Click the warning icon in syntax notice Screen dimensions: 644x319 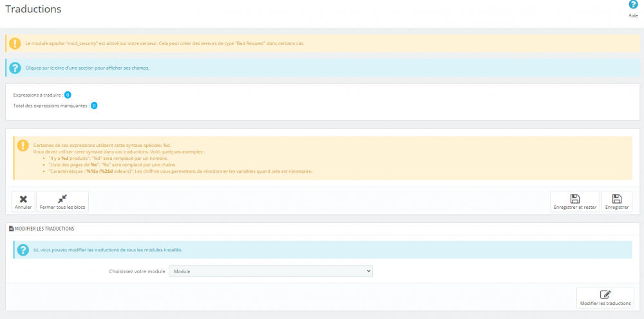tap(23, 145)
